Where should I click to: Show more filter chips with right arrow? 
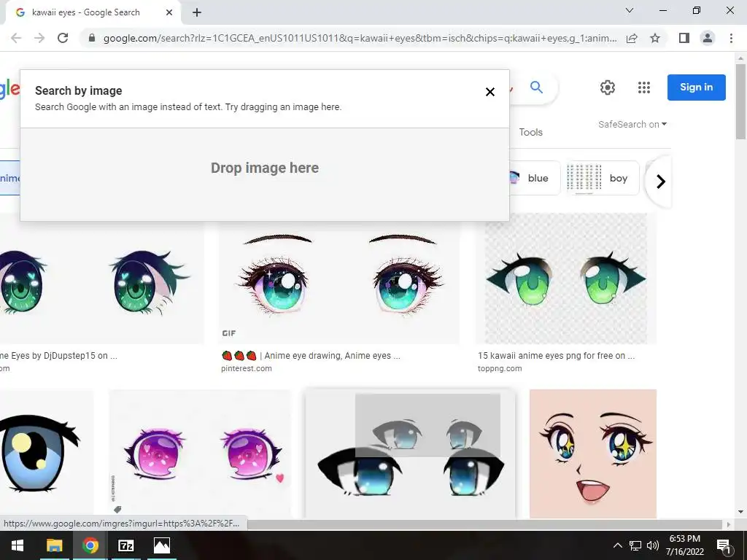[660, 182]
